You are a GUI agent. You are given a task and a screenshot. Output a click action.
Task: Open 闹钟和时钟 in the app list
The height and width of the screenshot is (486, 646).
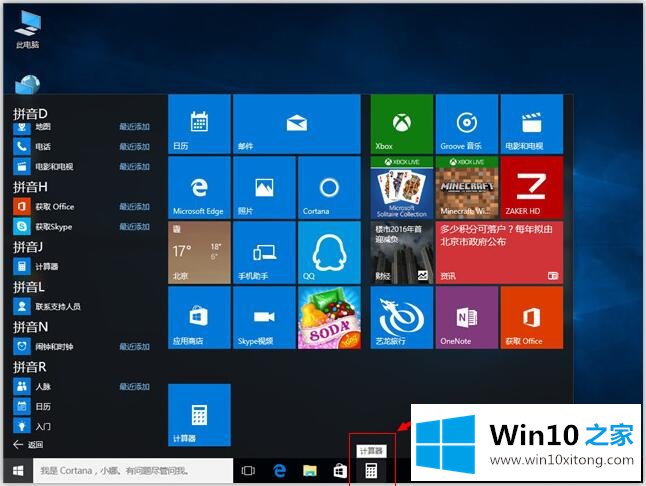[82, 346]
